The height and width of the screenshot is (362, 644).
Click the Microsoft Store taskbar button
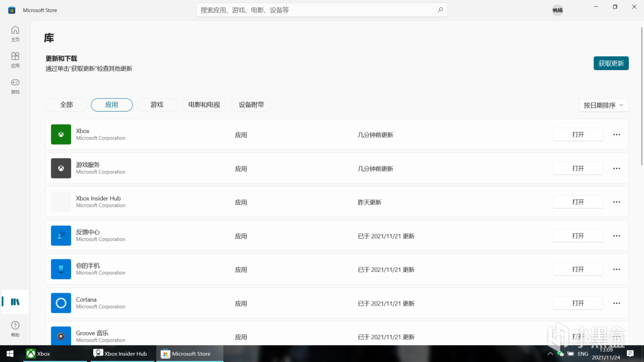tap(190, 354)
